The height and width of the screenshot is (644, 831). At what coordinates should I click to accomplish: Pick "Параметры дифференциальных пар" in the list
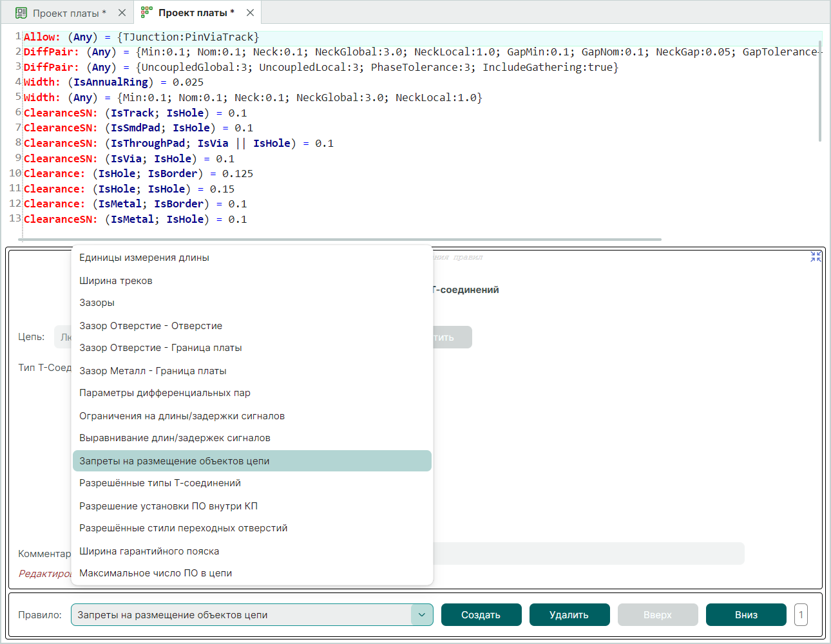pyautogui.click(x=165, y=393)
